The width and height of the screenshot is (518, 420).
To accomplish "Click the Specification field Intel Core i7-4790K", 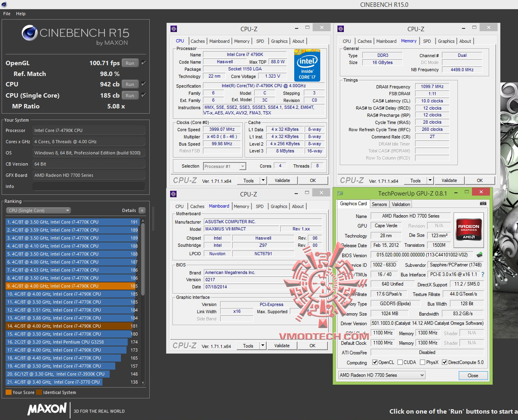I will coord(263,86).
